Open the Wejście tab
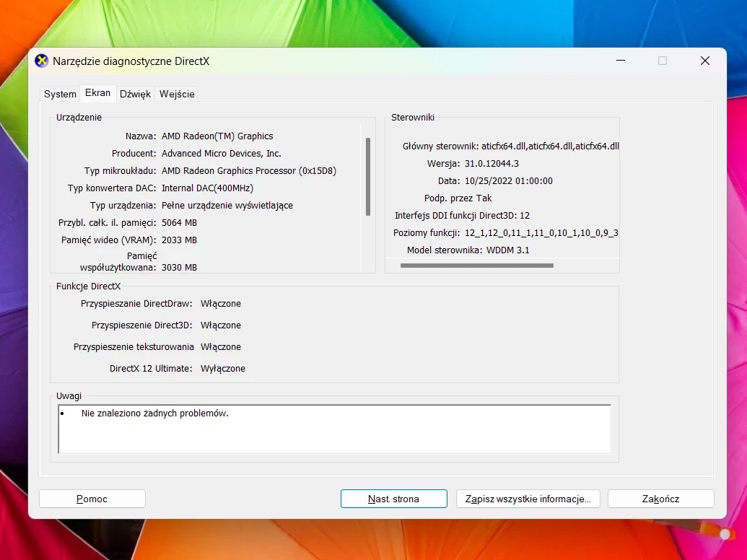This screenshot has width=747, height=560. coord(176,93)
